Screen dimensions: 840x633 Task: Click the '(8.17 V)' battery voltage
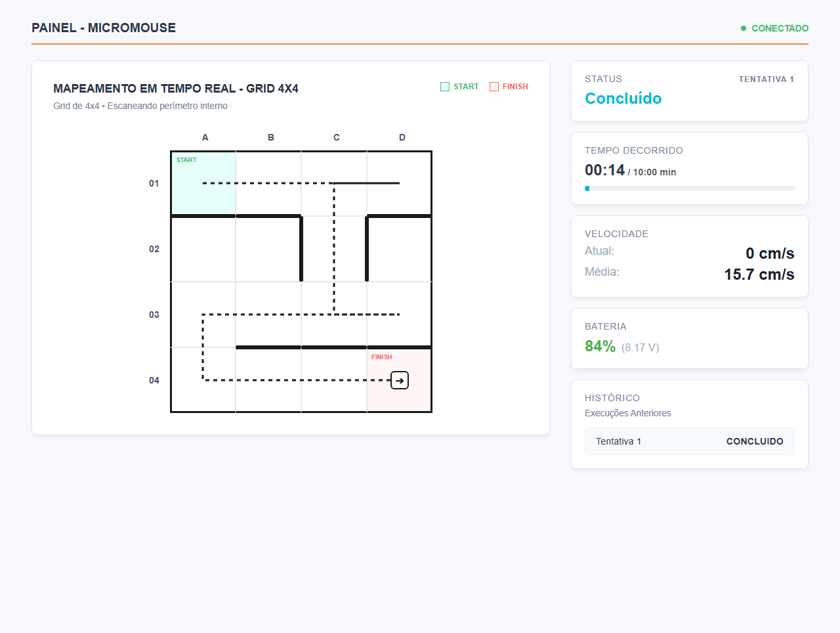[640, 347]
